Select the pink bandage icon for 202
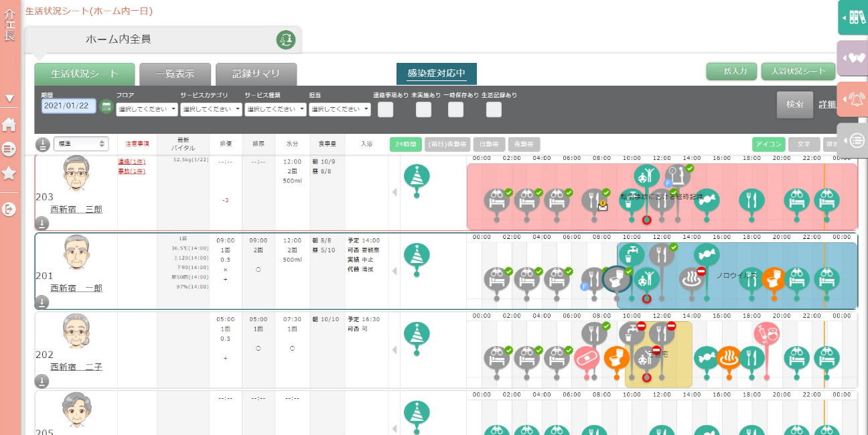868x435 pixels. [586, 358]
